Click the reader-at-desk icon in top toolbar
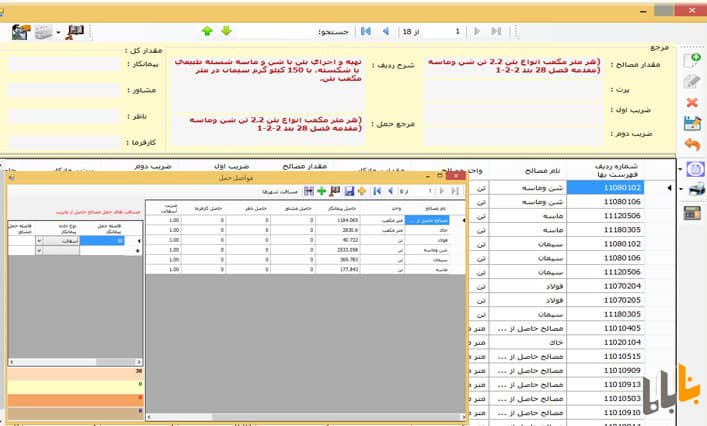Viewport: 707px width, 426px height. pyautogui.click(x=75, y=32)
